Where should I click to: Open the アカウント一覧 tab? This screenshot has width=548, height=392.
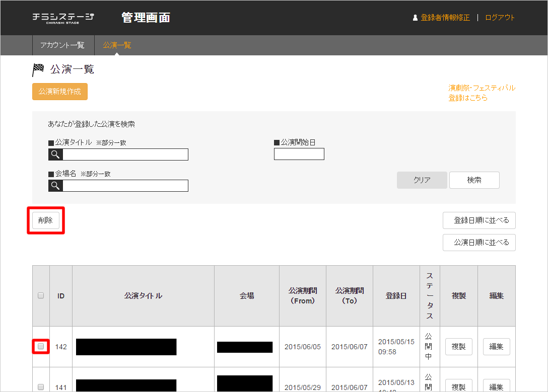click(62, 45)
